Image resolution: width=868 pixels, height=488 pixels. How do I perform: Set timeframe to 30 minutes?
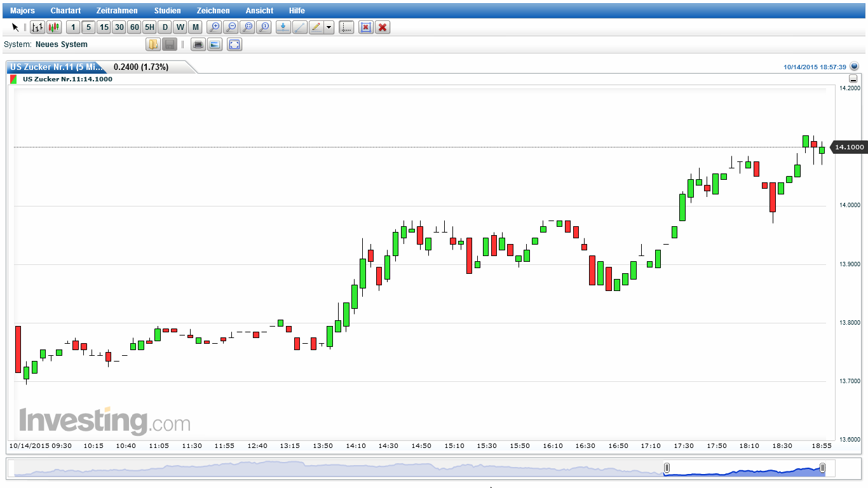pos(119,27)
